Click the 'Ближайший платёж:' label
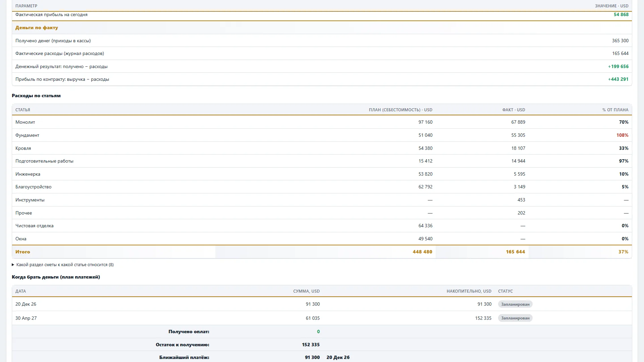 tap(184, 358)
